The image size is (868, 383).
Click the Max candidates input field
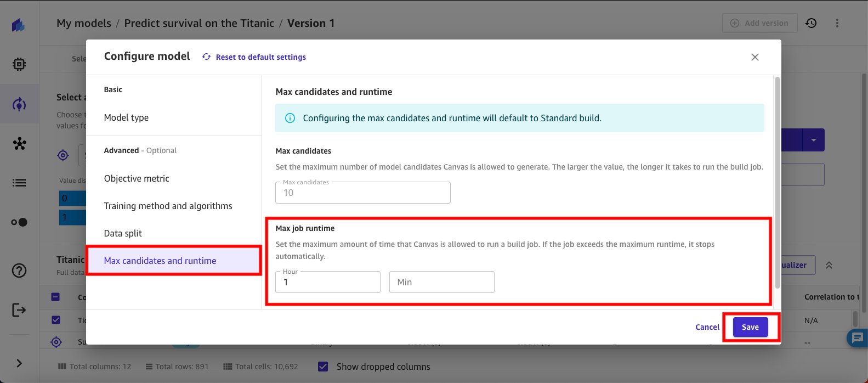(x=363, y=193)
